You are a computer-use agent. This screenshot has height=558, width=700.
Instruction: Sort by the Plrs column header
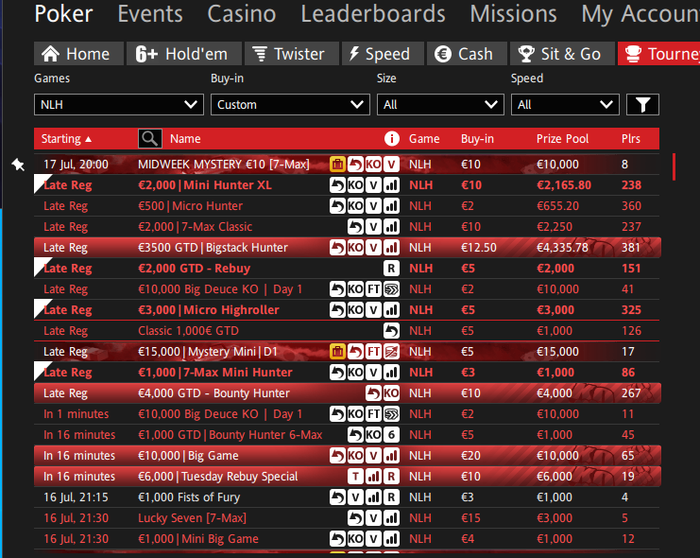click(x=631, y=139)
